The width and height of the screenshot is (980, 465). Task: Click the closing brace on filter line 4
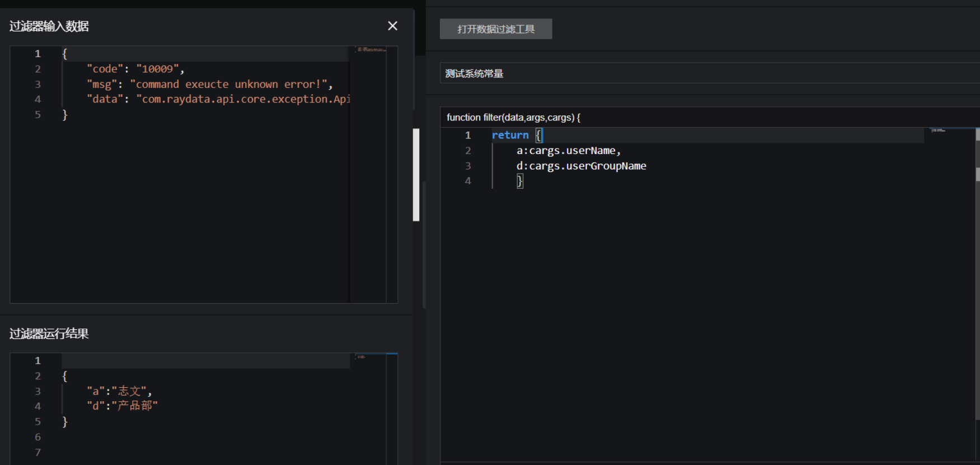click(x=520, y=181)
